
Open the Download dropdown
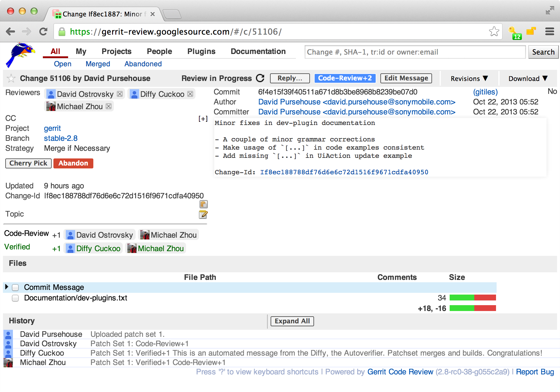click(528, 78)
